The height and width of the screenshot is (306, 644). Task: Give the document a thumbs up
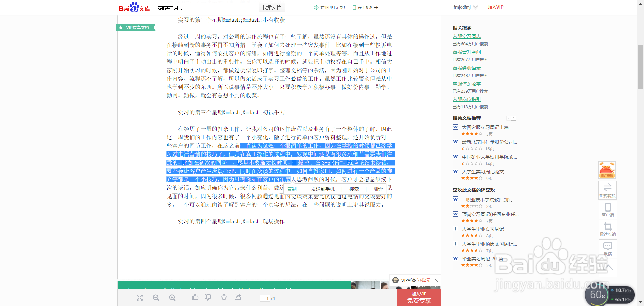(x=195, y=297)
